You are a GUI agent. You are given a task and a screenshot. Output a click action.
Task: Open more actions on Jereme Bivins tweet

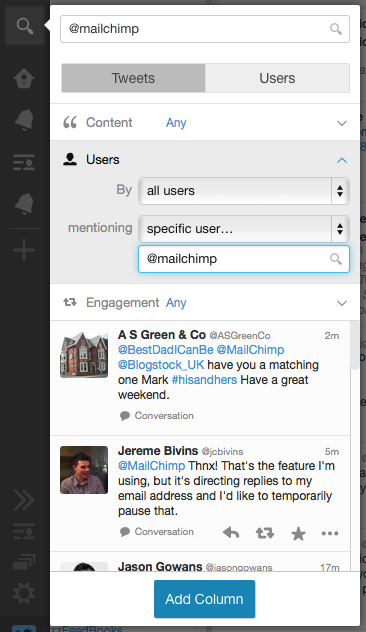(x=330, y=533)
